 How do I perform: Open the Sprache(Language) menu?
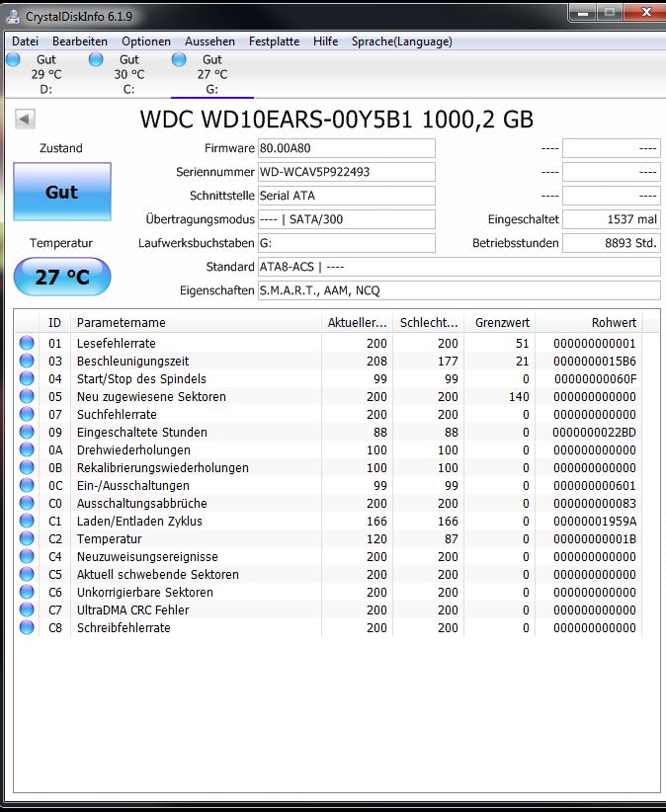point(402,41)
